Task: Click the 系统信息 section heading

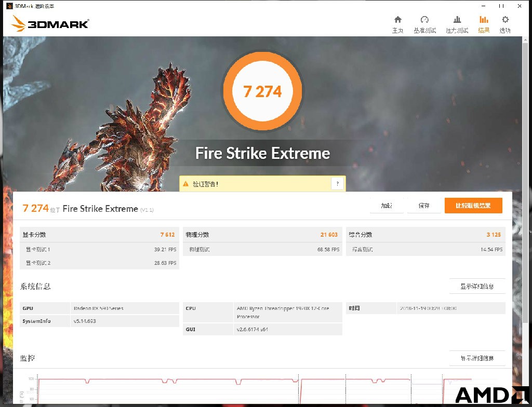Action: pos(35,286)
